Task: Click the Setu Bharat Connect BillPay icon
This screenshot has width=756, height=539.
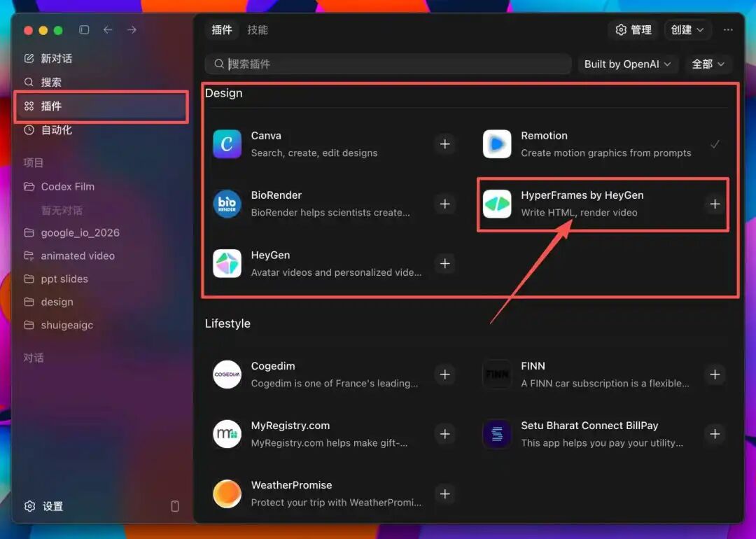Action: [x=497, y=435]
